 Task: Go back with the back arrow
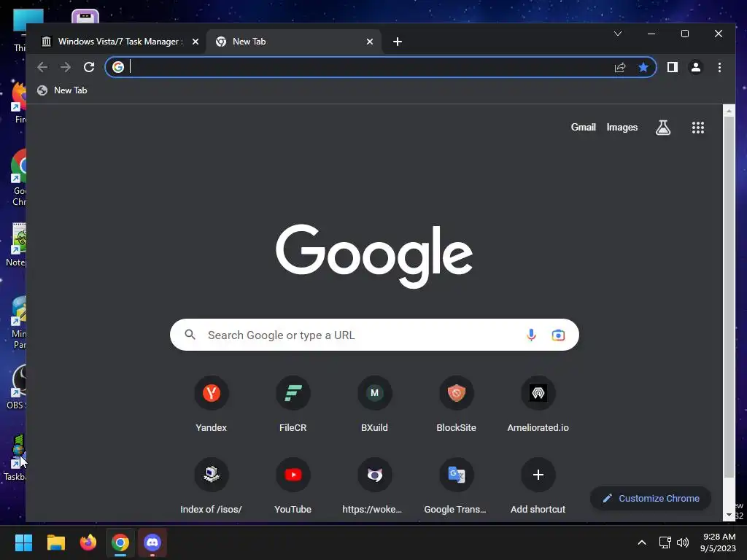42,67
